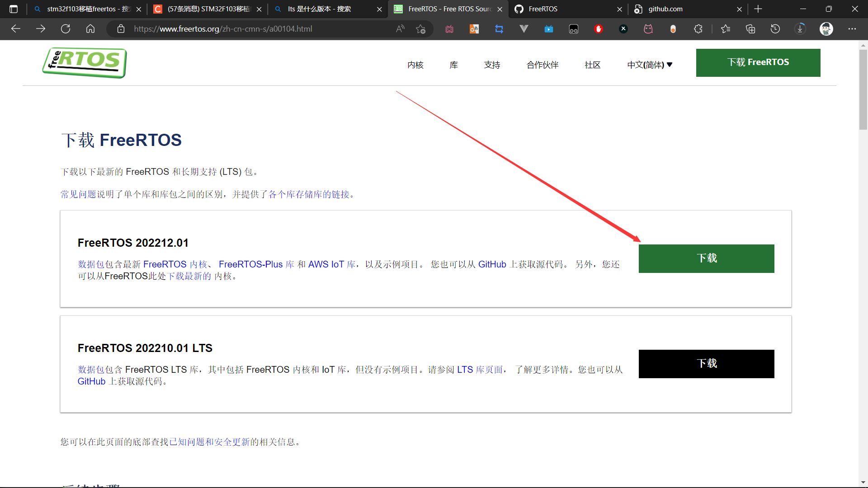
Task: Open the Favorites list icon
Action: click(726, 29)
